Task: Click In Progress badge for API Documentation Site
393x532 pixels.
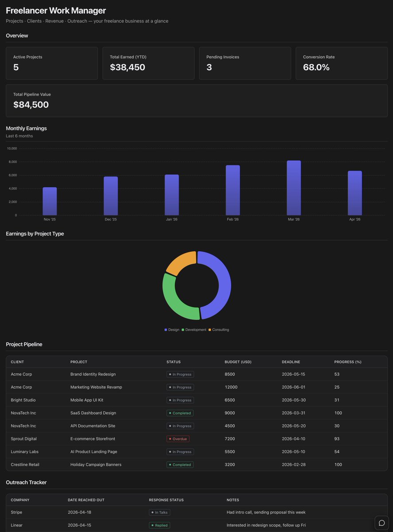Action: (180, 426)
